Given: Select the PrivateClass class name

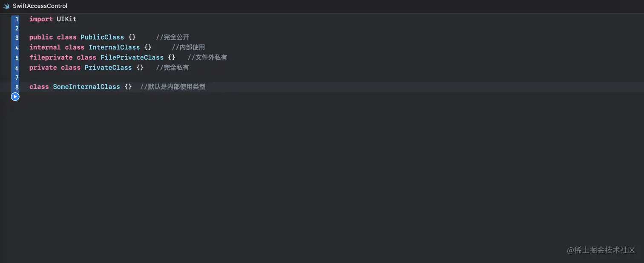Looking at the screenshot, I should pos(108,68).
